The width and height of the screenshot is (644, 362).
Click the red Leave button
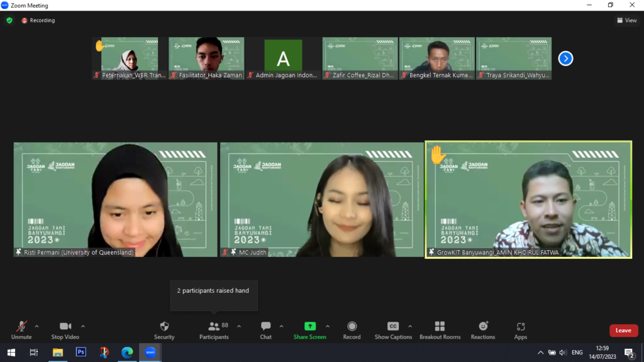(623, 331)
